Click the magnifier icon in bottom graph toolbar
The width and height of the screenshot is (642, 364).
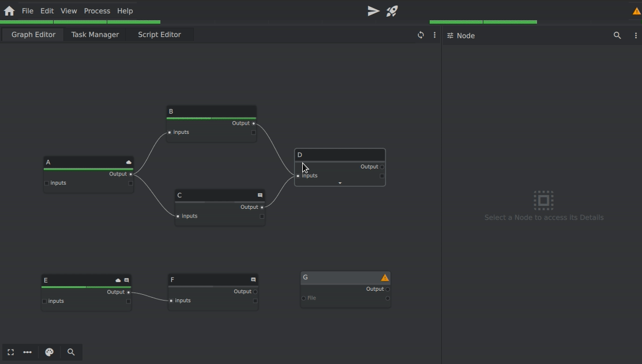(71, 352)
